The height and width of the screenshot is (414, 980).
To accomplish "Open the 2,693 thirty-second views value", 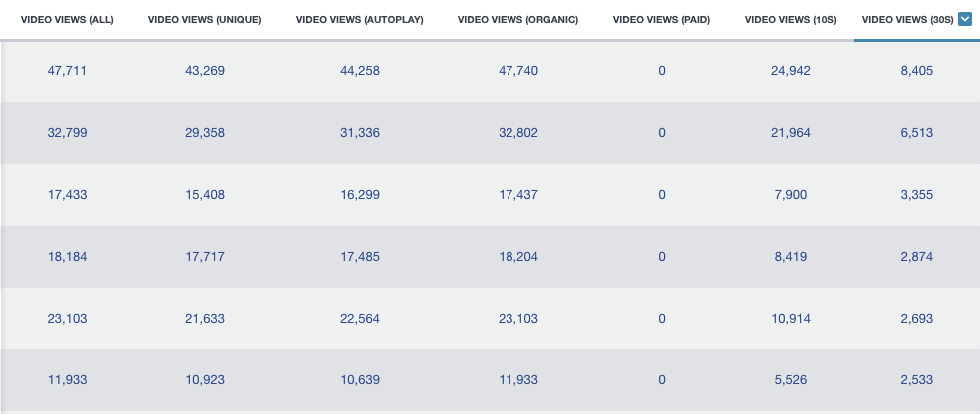I will pyautogui.click(x=917, y=318).
